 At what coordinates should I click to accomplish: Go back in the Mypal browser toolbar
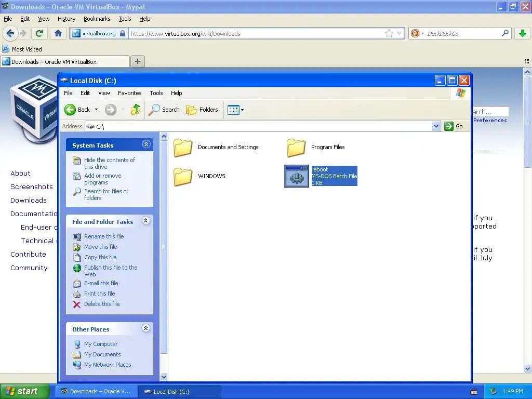pos(10,33)
